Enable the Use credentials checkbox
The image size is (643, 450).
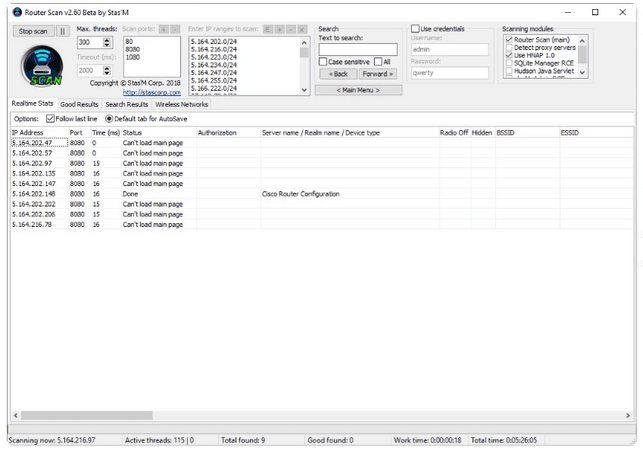(416, 29)
